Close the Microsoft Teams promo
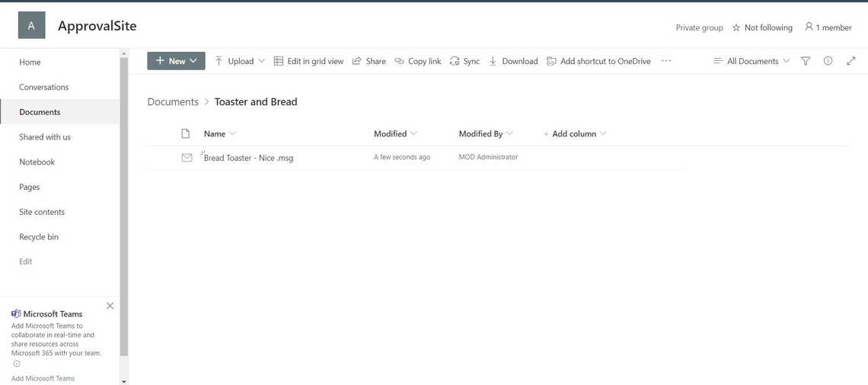868x385 pixels. [110, 306]
